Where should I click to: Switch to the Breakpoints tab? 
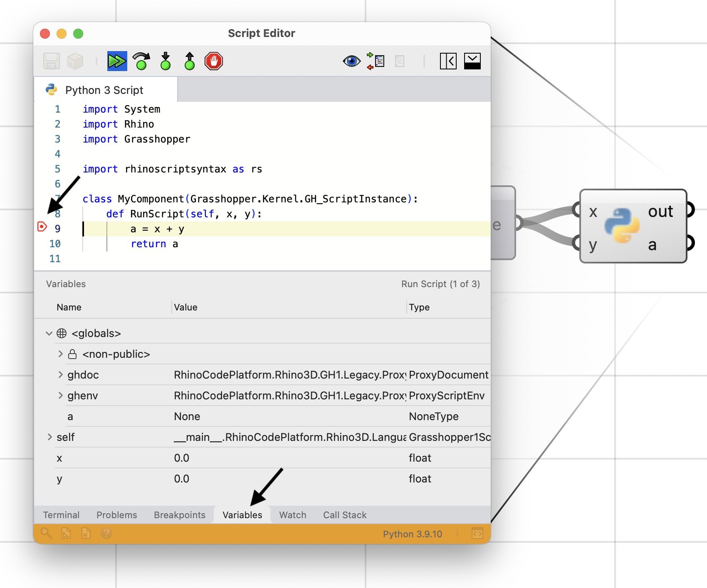pyautogui.click(x=180, y=515)
